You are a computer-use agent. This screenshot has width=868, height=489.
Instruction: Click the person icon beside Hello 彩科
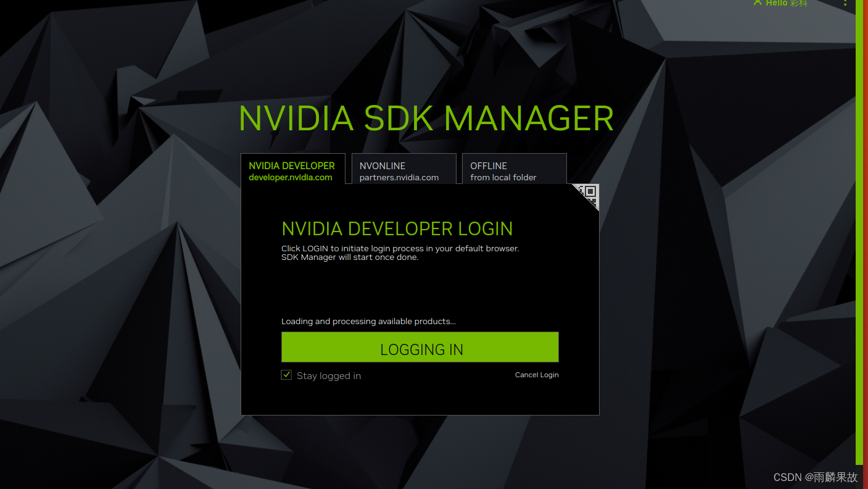click(757, 3)
